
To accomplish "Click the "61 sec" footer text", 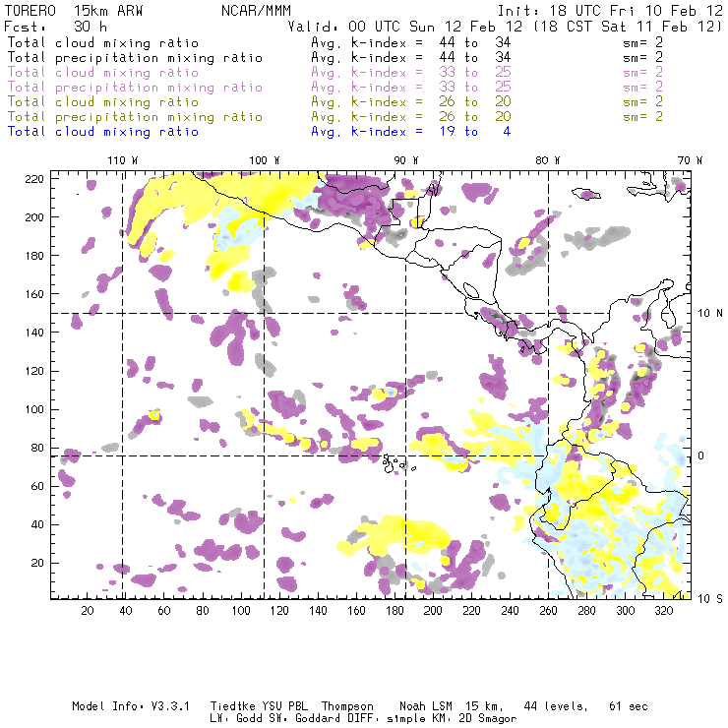I will click(x=629, y=706).
